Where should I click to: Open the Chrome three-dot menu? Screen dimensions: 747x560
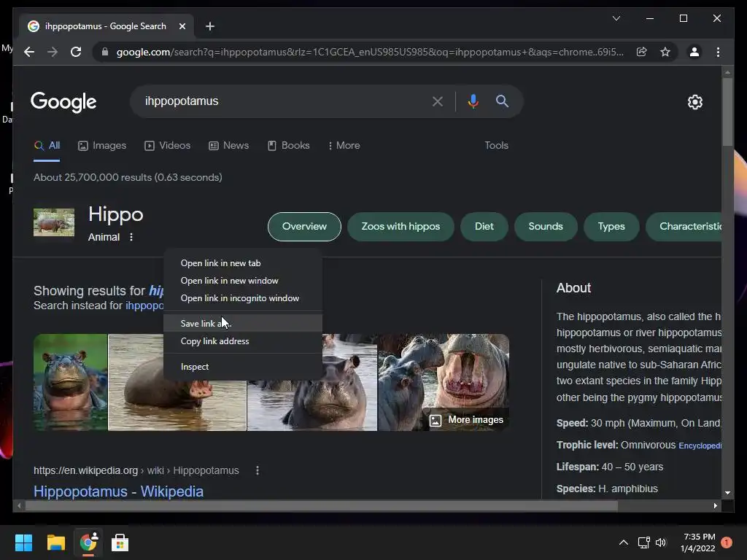[x=718, y=52]
